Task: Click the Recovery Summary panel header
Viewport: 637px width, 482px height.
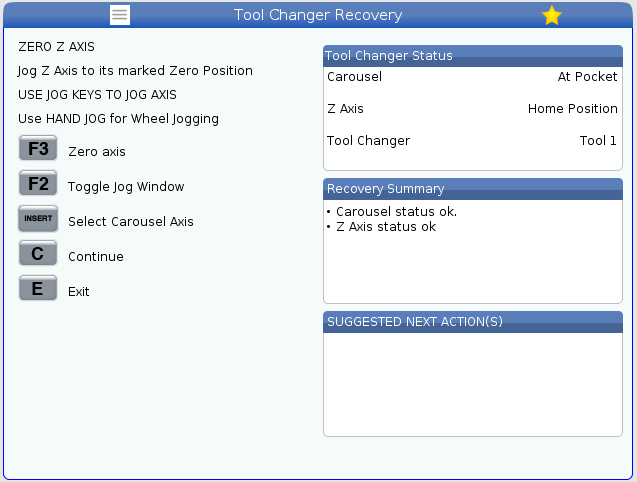Action: coord(473,189)
